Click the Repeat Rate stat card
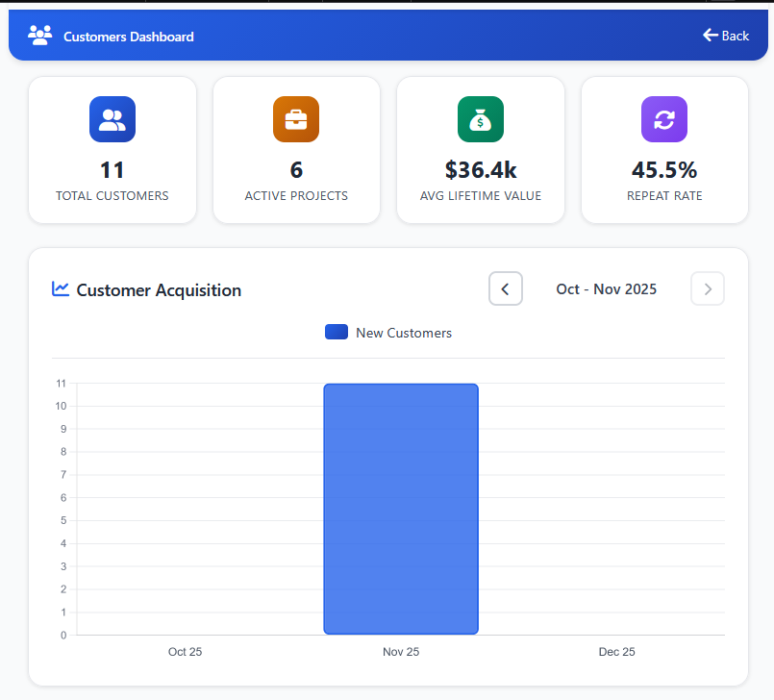 663,150
